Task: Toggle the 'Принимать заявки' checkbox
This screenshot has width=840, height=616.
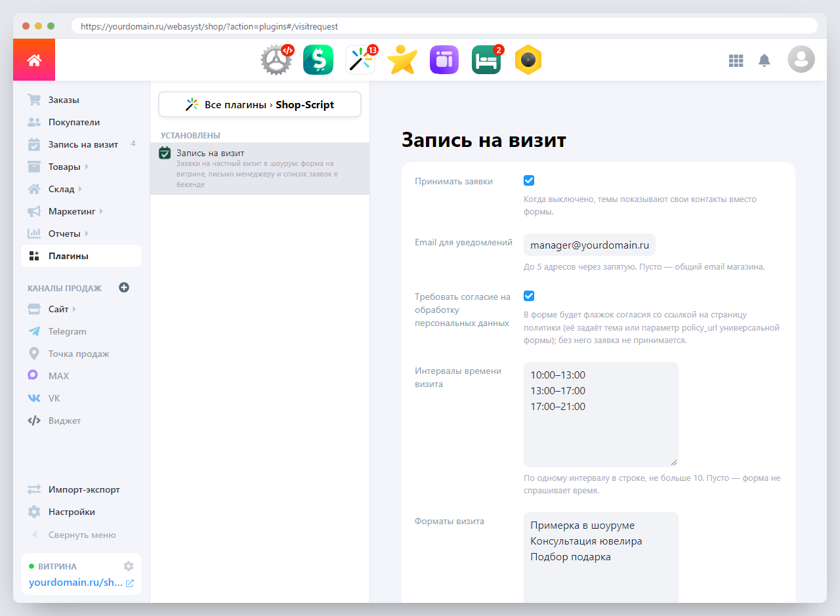Action: pyautogui.click(x=529, y=180)
